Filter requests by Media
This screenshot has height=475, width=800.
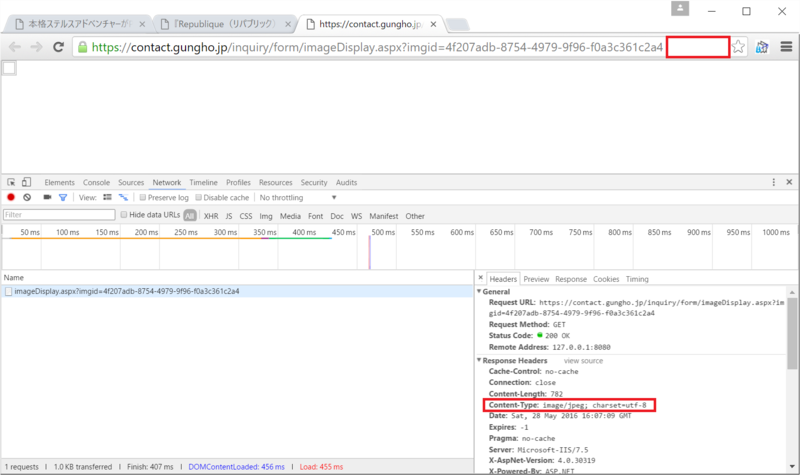point(290,216)
